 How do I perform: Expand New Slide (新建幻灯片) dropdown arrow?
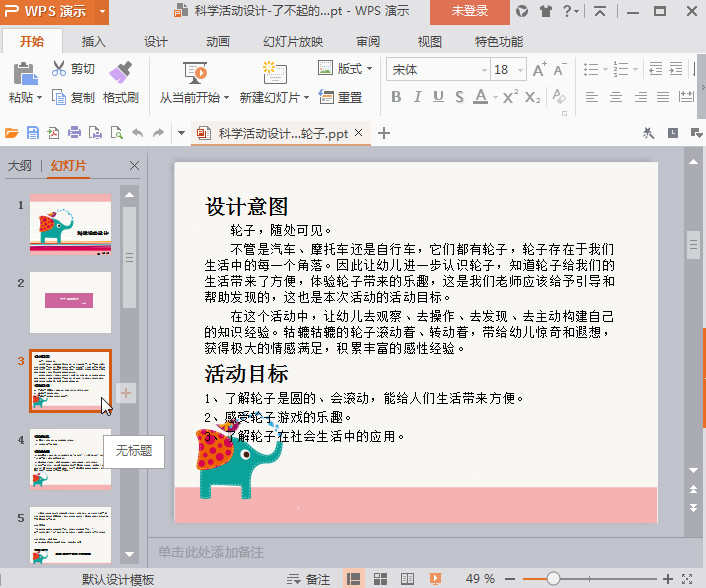point(306,97)
